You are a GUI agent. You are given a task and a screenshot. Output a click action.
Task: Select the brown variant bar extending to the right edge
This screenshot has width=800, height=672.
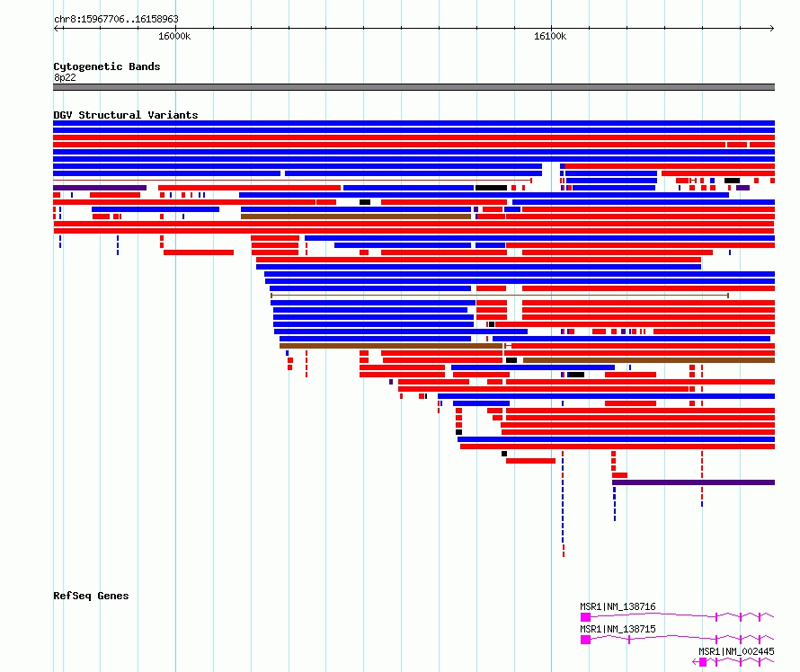pyautogui.click(x=649, y=360)
